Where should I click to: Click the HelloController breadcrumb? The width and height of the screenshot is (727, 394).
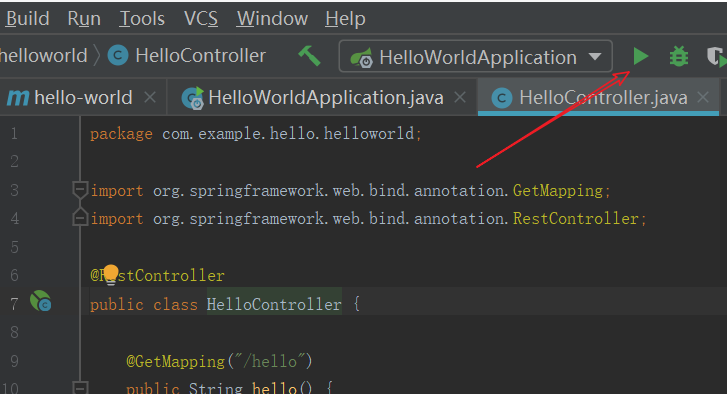pos(200,56)
